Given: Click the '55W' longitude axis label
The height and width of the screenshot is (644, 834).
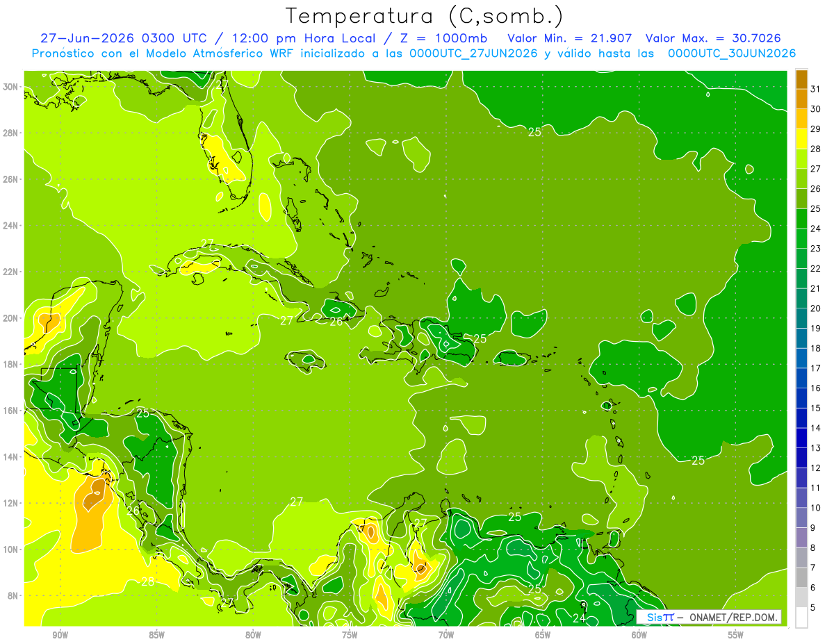Looking at the screenshot, I should click(736, 635).
